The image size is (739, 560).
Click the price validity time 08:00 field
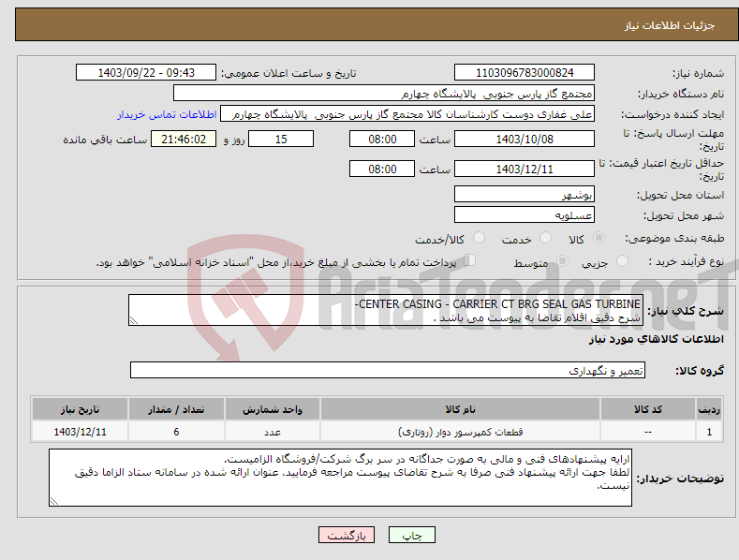pyautogui.click(x=382, y=169)
